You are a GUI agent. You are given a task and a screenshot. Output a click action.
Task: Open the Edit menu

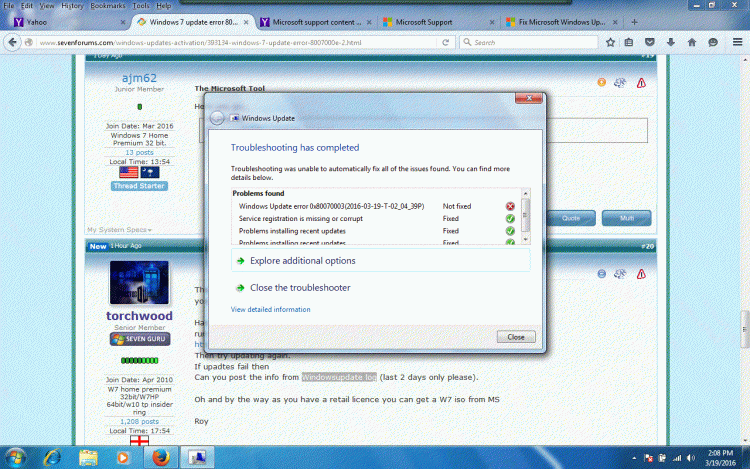pos(27,6)
